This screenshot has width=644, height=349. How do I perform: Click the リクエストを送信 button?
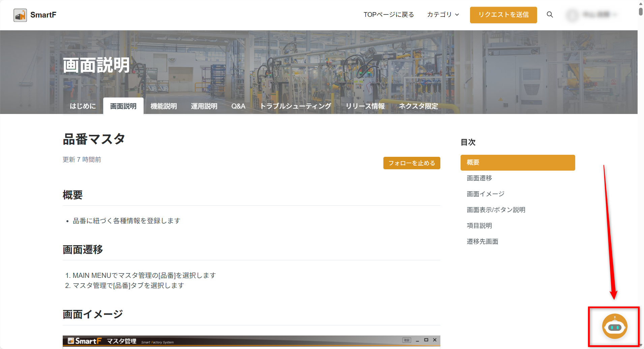(503, 15)
